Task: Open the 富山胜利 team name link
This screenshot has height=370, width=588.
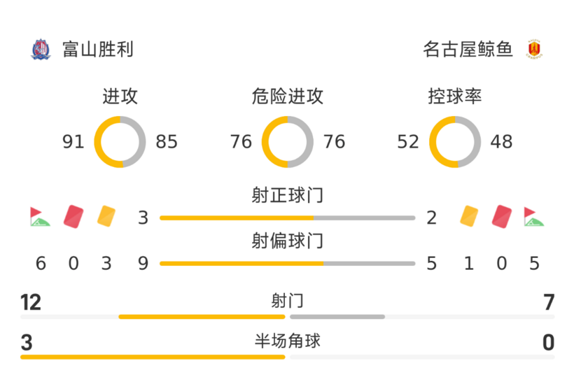Action: pyautogui.click(x=97, y=50)
